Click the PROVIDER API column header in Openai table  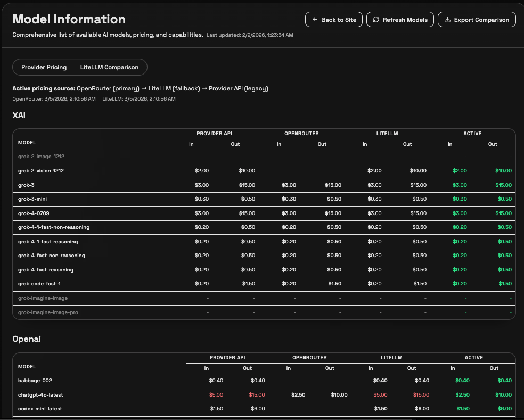click(x=227, y=358)
